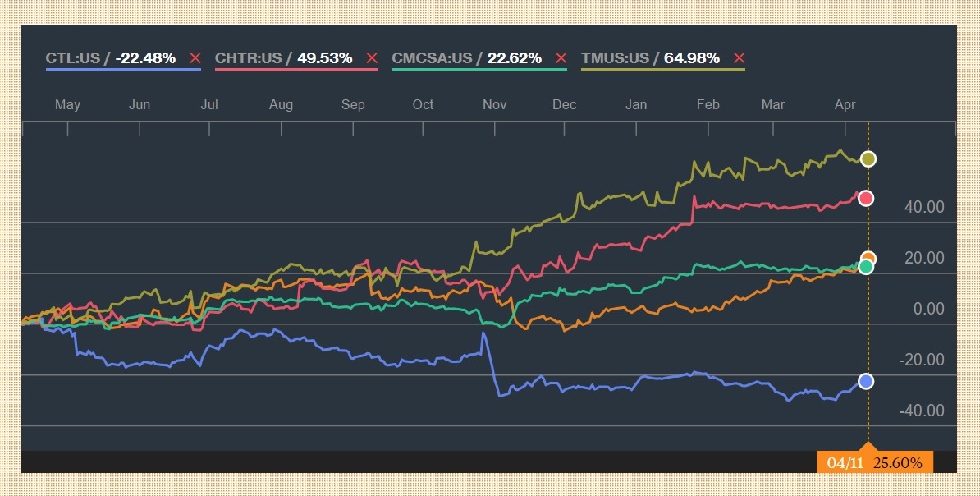Select the May label on timeline
This screenshot has height=496, width=980.
[x=67, y=104]
